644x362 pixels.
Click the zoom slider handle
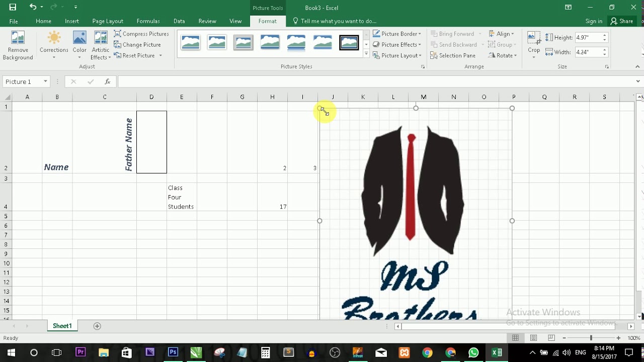pos(591,338)
